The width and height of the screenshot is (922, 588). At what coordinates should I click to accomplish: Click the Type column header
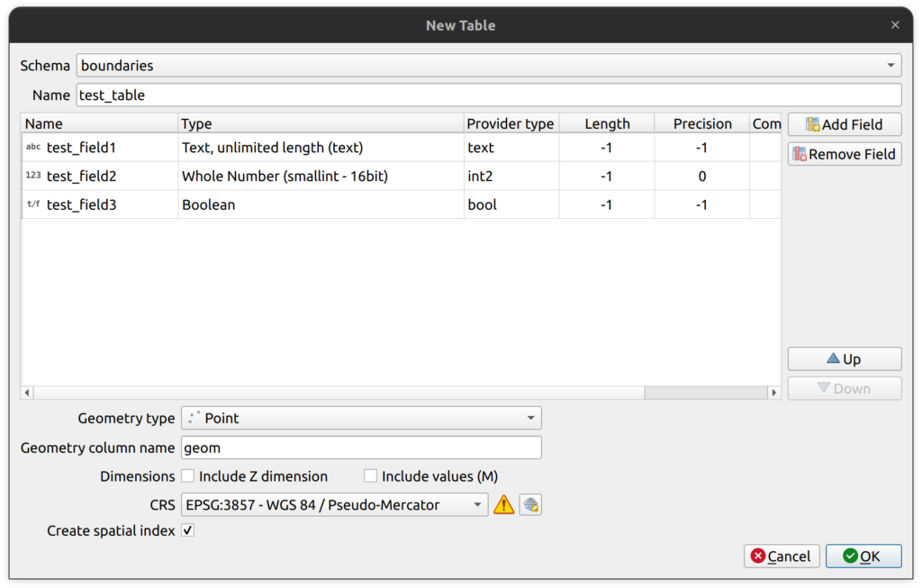pyautogui.click(x=320, y=123)
